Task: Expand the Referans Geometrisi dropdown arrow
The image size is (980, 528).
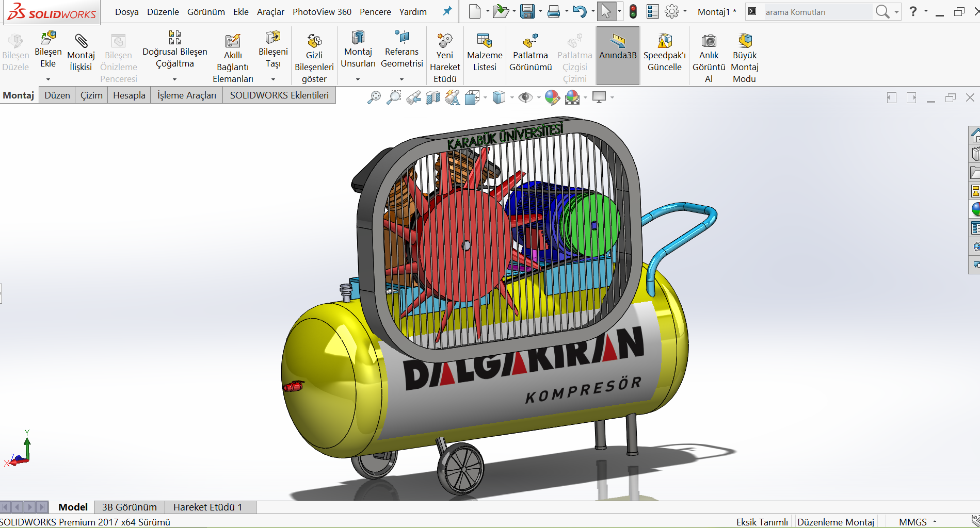Action: (x=401, y=79)
